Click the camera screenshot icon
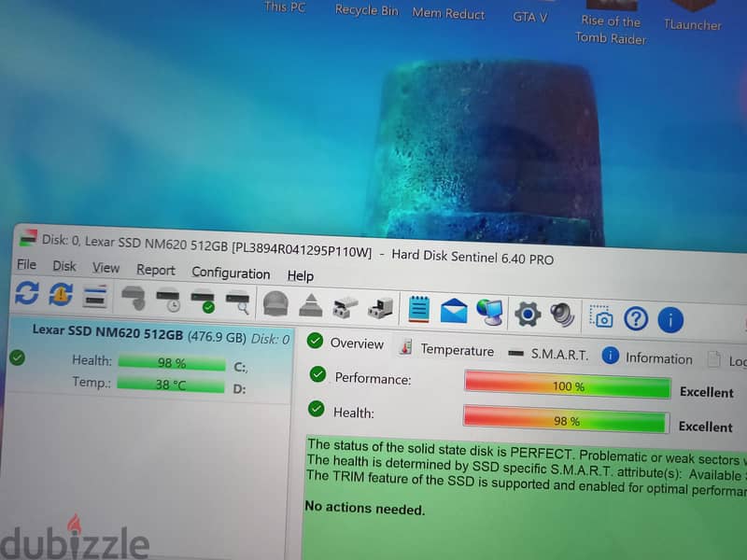The height and width of the screenshot is (560, 747). 601,316
